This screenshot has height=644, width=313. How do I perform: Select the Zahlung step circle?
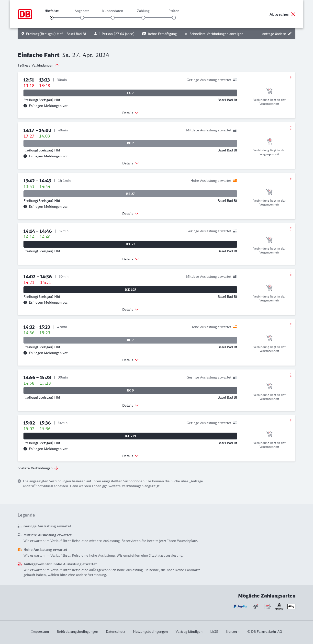(x=143, y=18)
